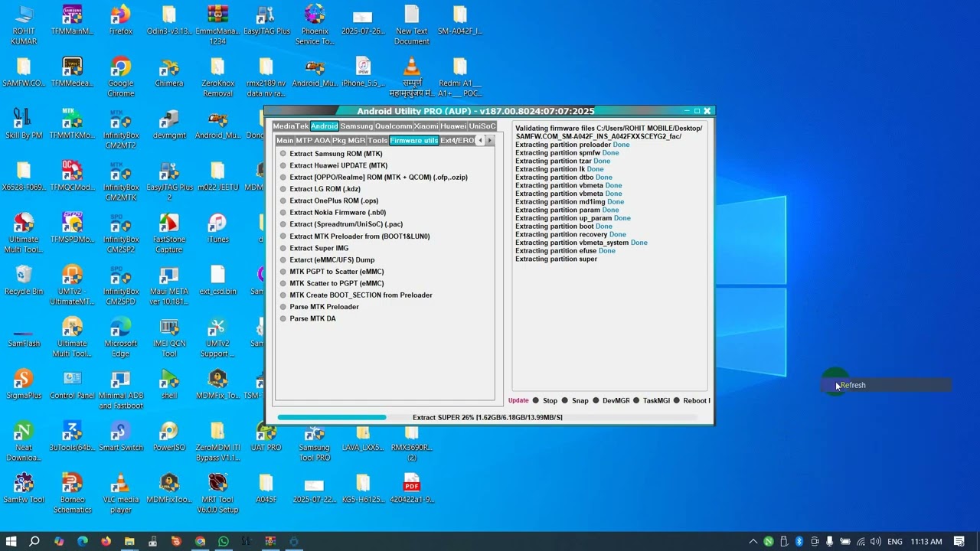The image size is (980, 551).
Task: Open the Borneo Schematics desktop icon
Action: [72, 494]
